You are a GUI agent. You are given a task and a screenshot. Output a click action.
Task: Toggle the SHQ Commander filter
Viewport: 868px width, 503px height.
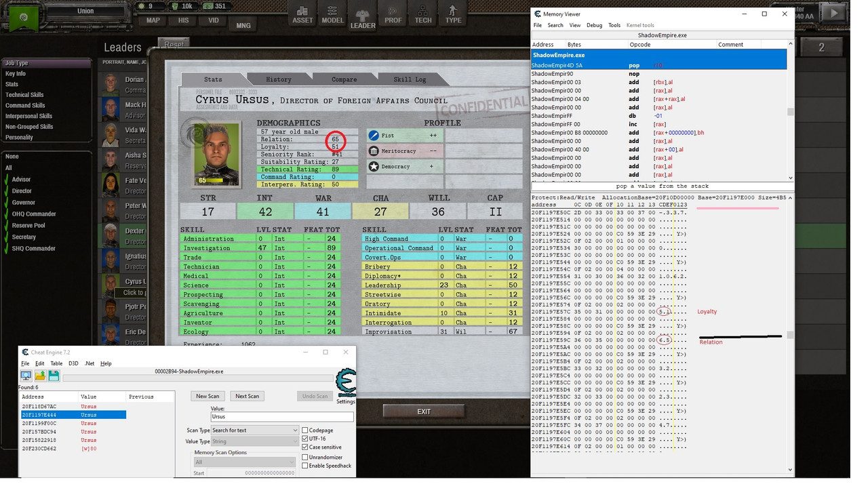coord(6,249)
